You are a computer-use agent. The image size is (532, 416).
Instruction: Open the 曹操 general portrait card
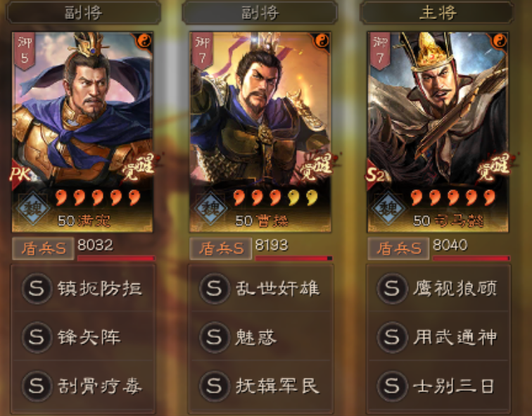(x=260, y=132)
